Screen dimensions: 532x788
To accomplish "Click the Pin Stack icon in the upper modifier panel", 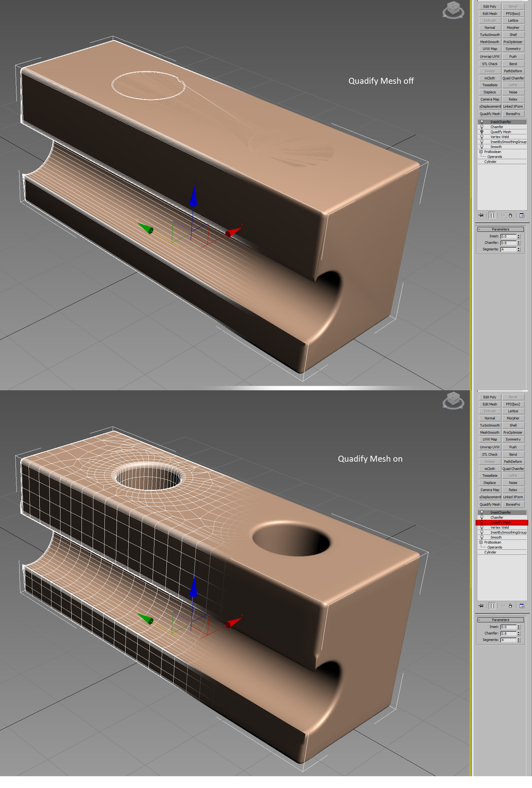I will pyautogui.click(x=481, y=215).
